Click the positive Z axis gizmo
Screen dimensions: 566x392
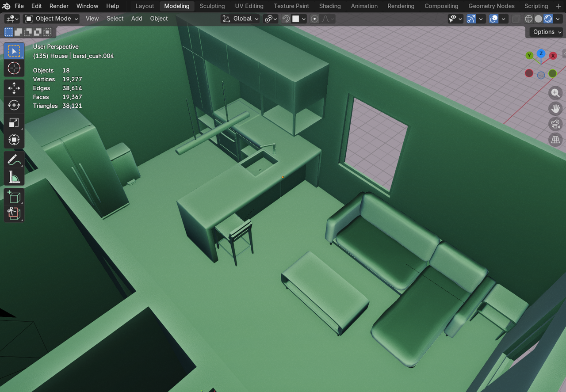click(541, 53)
